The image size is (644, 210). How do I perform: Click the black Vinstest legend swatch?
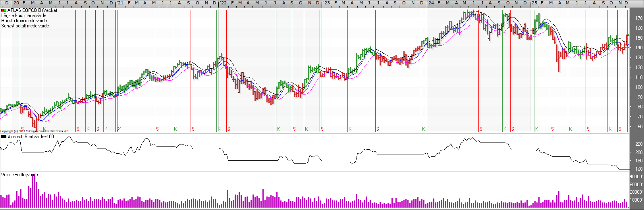(x=4, y=137)
